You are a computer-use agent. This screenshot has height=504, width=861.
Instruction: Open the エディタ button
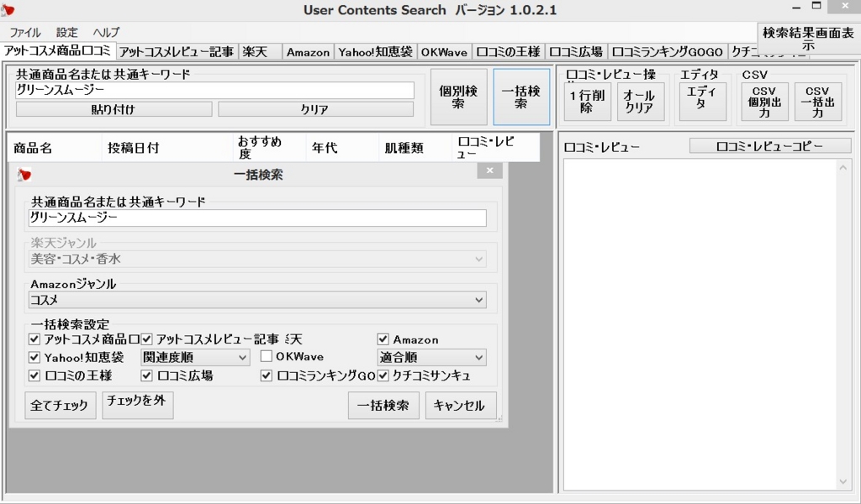702,102
